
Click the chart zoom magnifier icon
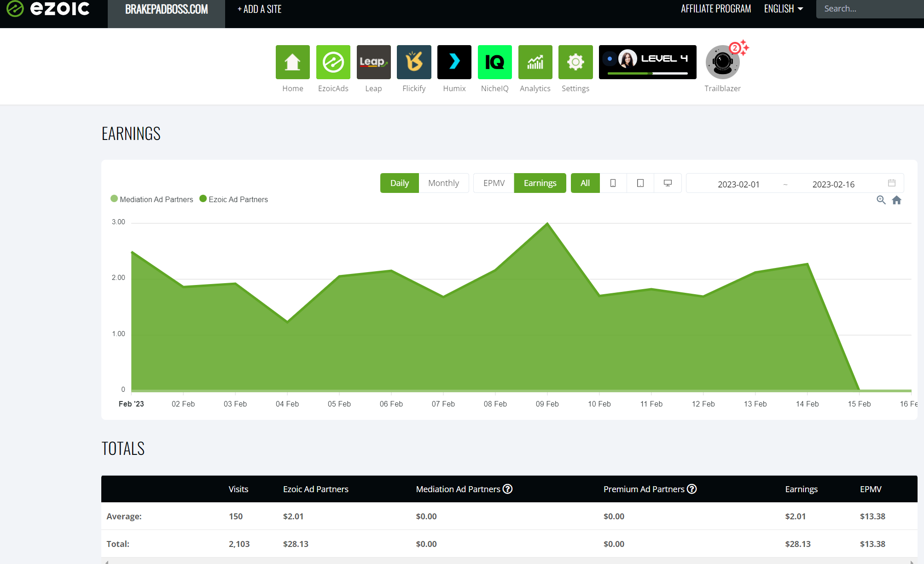coord(881,200)
